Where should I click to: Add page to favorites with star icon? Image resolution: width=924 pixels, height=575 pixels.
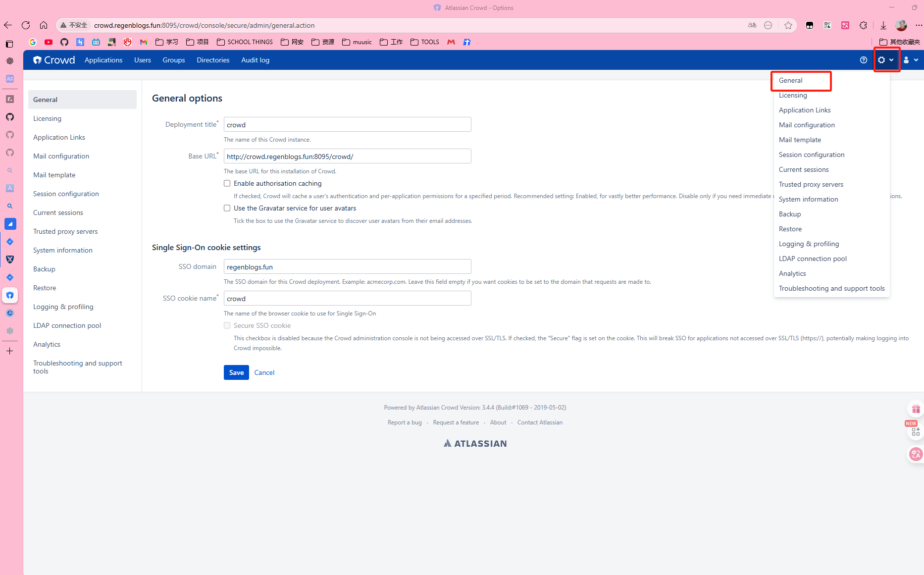(788, 25)
